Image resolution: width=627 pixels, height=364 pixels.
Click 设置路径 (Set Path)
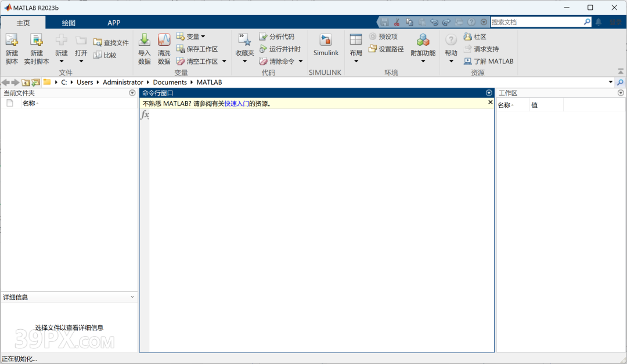386,49
